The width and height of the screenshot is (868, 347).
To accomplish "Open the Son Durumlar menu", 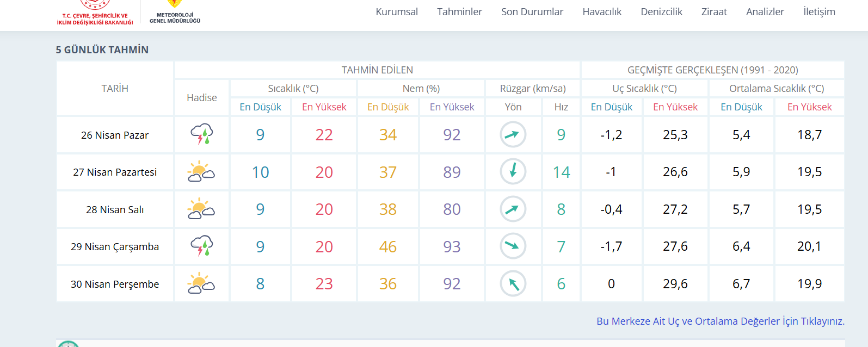I will [x=532, y=12].
